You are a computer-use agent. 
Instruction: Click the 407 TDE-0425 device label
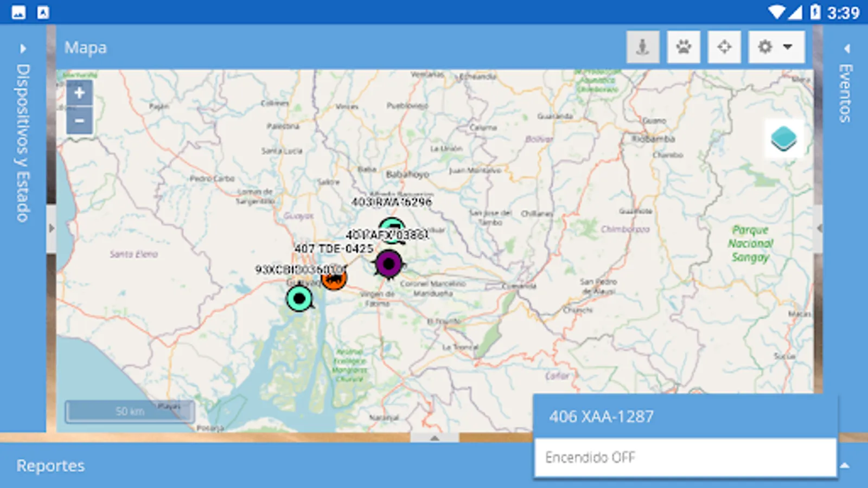point(334,248)
